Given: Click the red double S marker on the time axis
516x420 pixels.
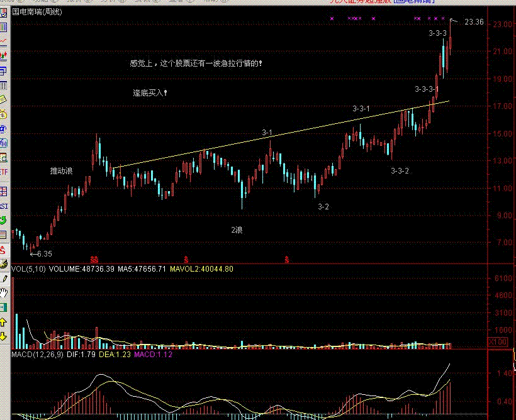Looking at the screenshot, I should [x=94, y=259].
